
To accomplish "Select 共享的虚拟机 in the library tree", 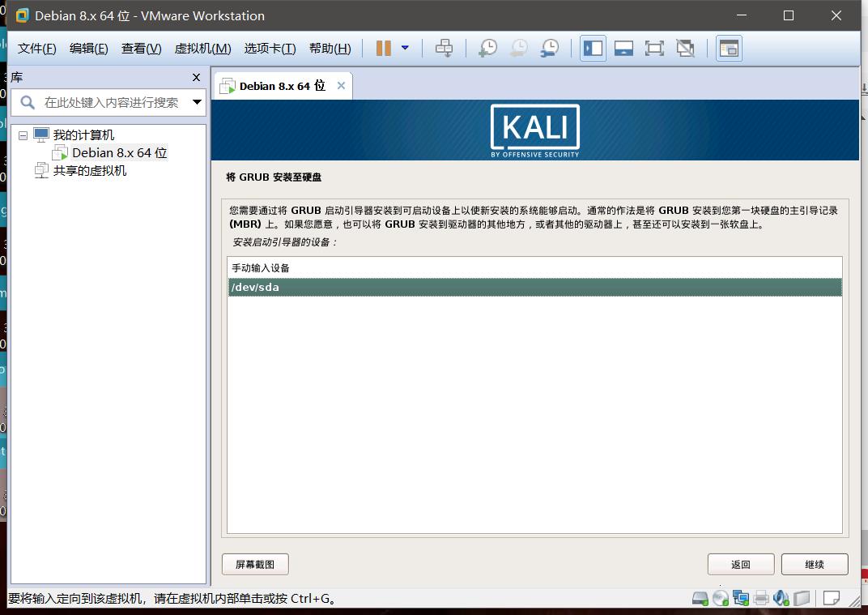I will click(90, 171).
